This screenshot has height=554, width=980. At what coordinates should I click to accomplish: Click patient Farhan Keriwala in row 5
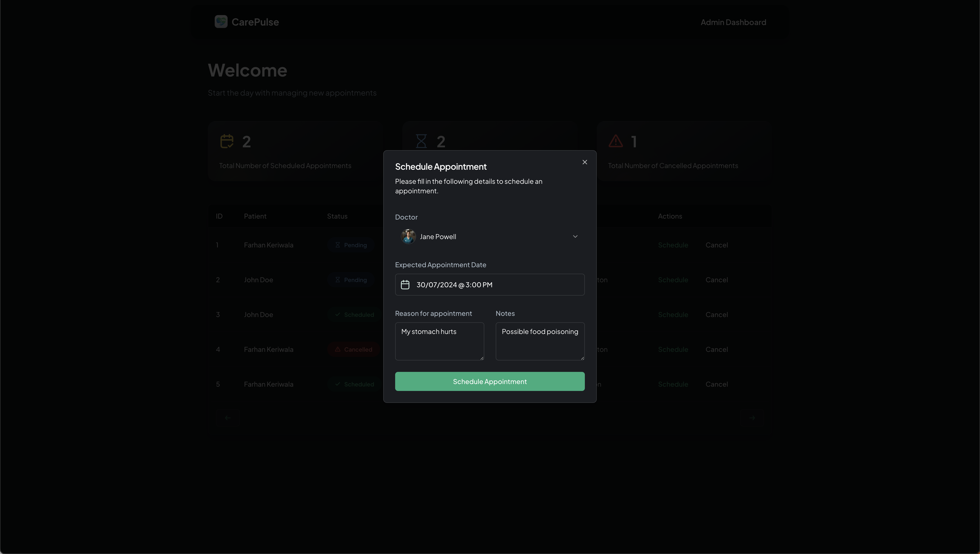coord(269,384)
